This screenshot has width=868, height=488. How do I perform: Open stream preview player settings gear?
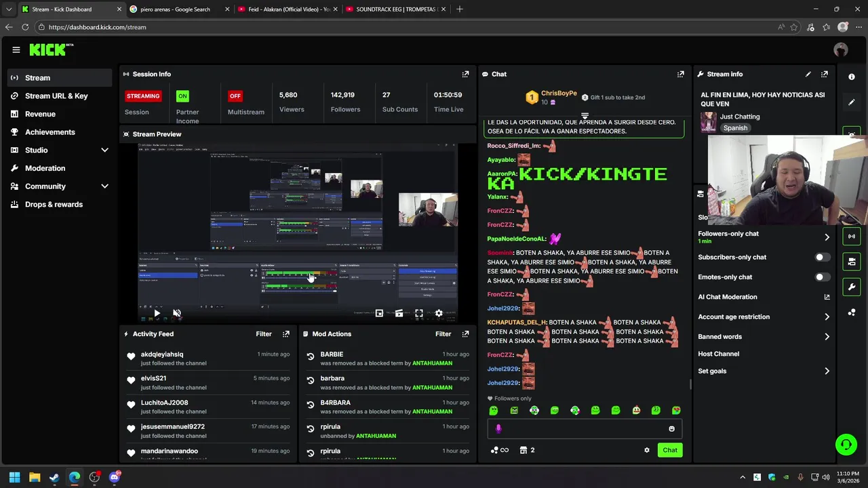pyautogui.click(x=439, y=313)
